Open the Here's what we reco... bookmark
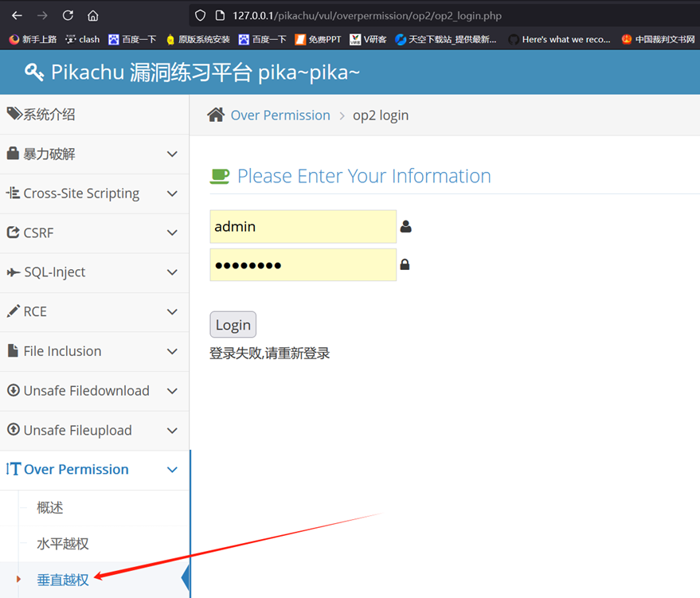This screenshot has width=700, height=598. click(x=560, y=39)
